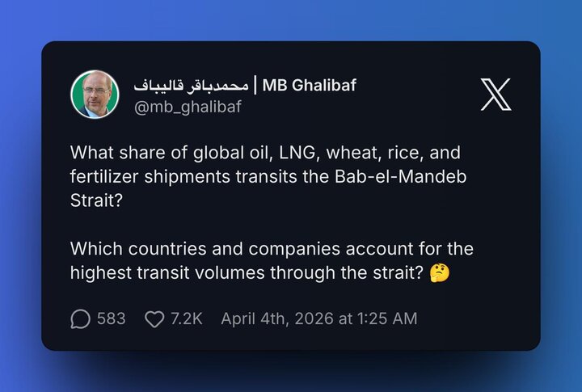582x392 pixels.
Task: Click the reply speech bubble icon
Action: [80, 319]
